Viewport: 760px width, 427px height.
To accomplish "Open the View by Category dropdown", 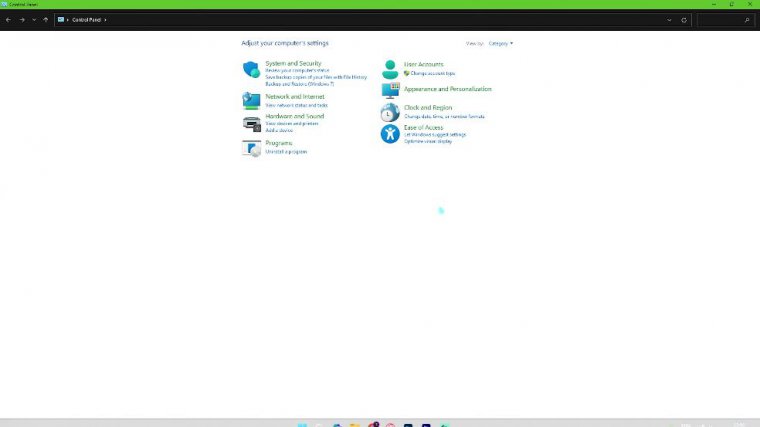I will 500,43.
